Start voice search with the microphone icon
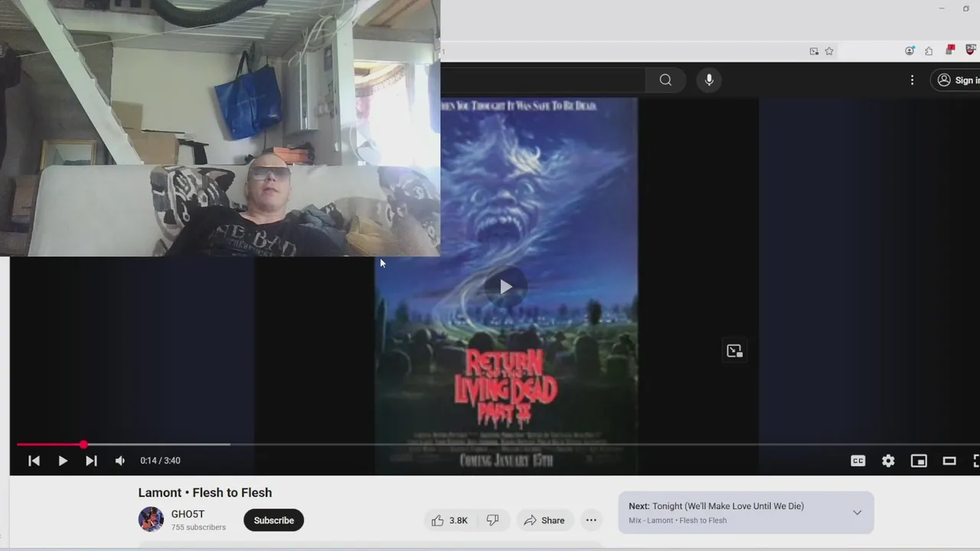The image size is (980, 551). (709, 80)
